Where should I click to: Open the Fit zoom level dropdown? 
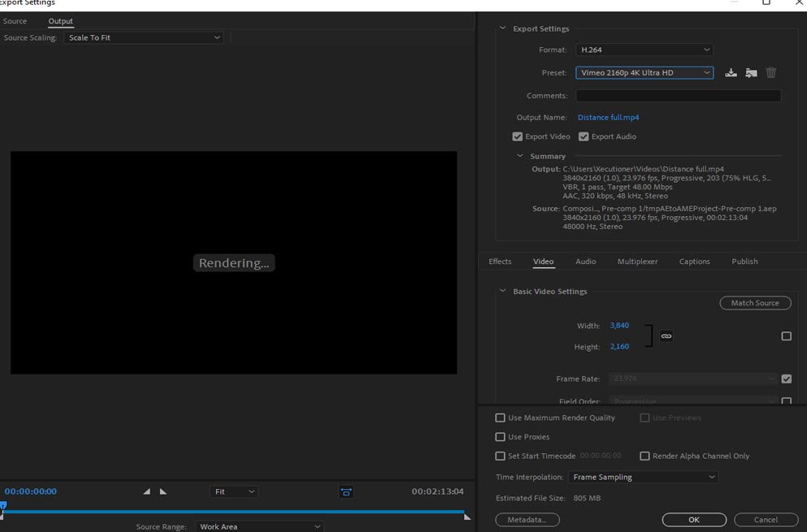234,491
